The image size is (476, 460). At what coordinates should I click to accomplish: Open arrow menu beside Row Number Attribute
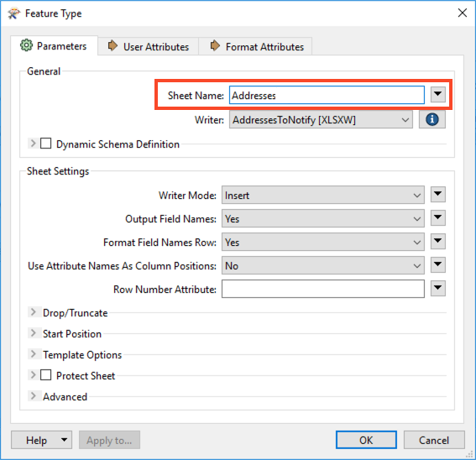click(x=437, y=288)
